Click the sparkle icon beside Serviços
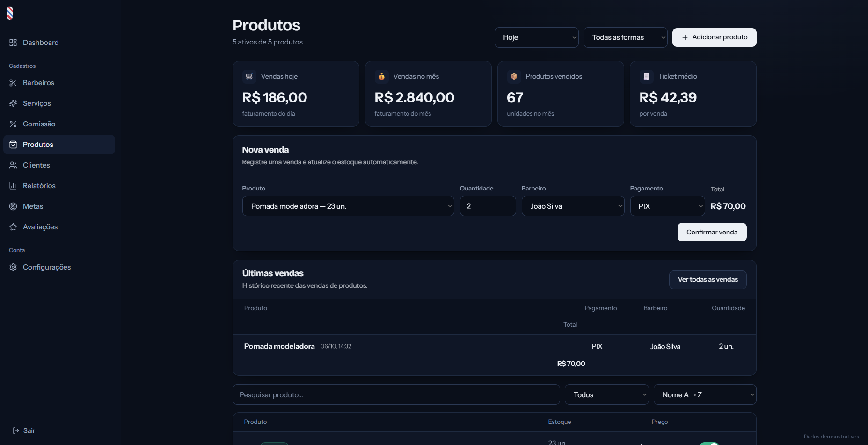Image resolution: width=868 pixels, height=445 pixels. [x=13, y=103]
